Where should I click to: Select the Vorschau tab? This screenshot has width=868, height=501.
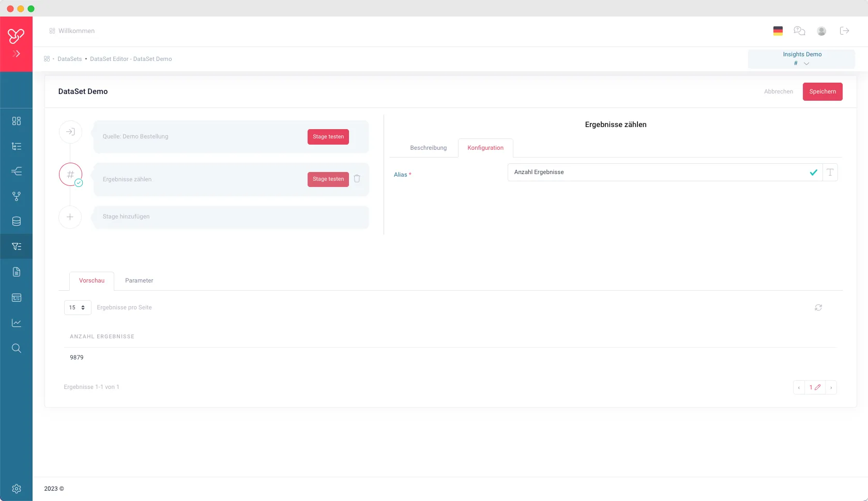pos(92,281)
